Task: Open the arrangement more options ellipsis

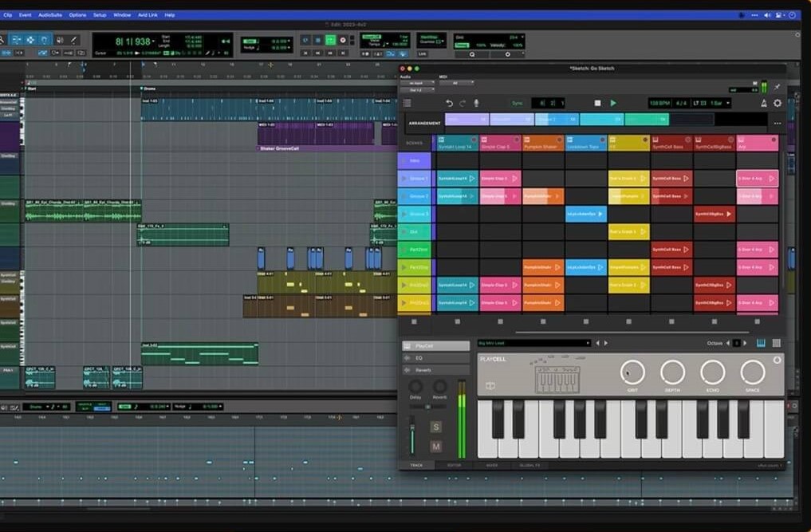Action: click(x=778, y=123)
